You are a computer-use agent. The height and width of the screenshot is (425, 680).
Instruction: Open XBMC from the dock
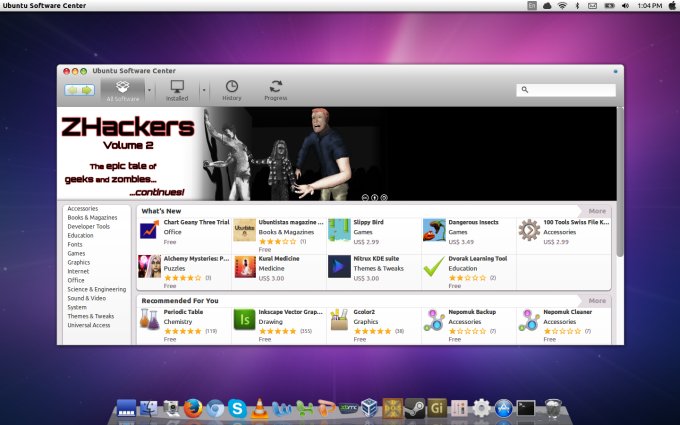coord(348,408)
